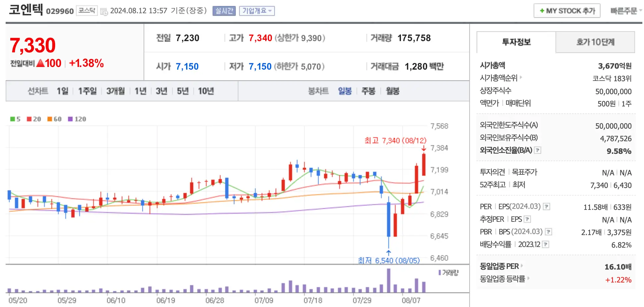
Task: Open the 추정PER EPS help tooltip icon
Action: 528,219
